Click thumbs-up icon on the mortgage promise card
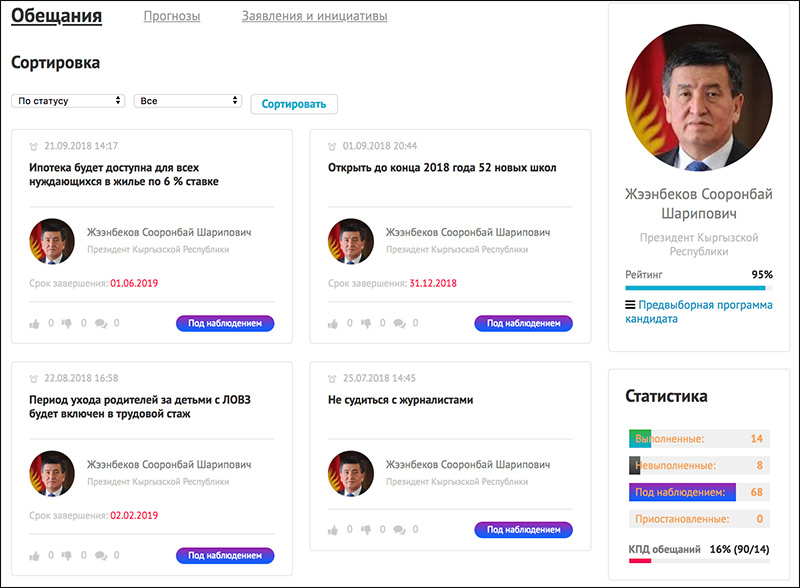 pos(35,323)
